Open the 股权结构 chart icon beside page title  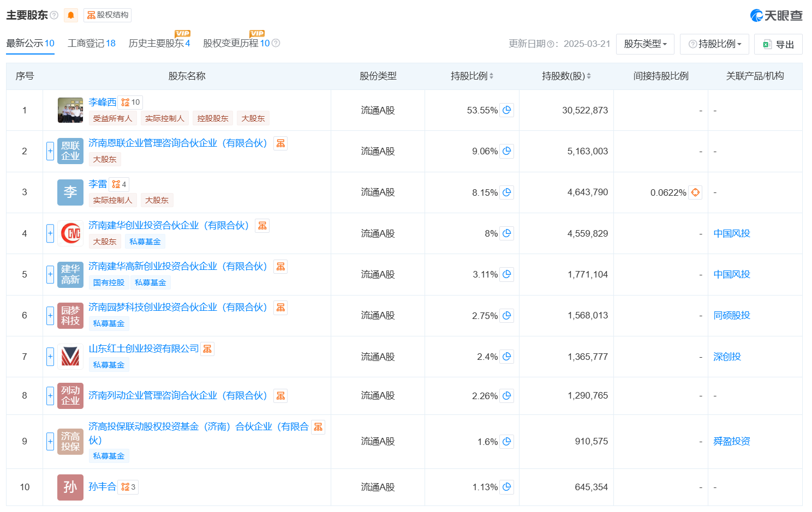coord(92,15)
